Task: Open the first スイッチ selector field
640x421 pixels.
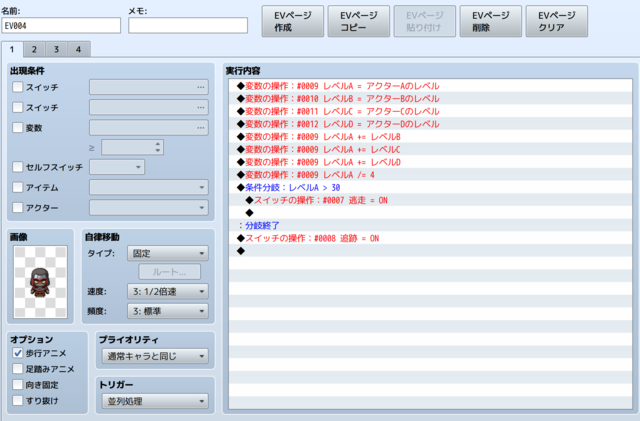Action: pos(149,87)
